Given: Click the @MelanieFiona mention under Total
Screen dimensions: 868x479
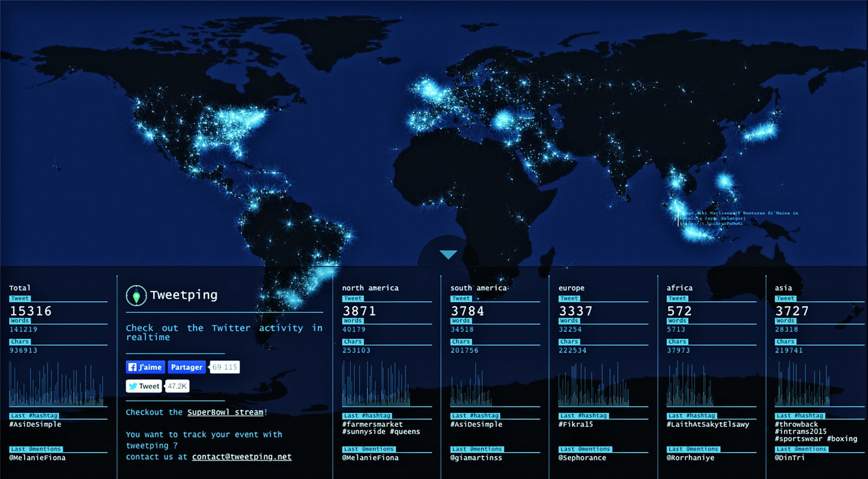Looking at the screenshot, I should tap(37, 458).
